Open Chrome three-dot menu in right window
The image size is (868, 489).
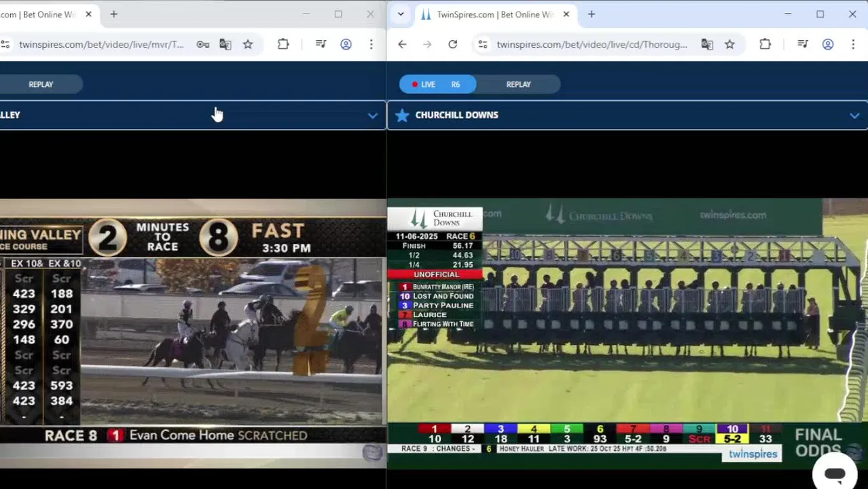pyautogui.click(x=853, y=45)
